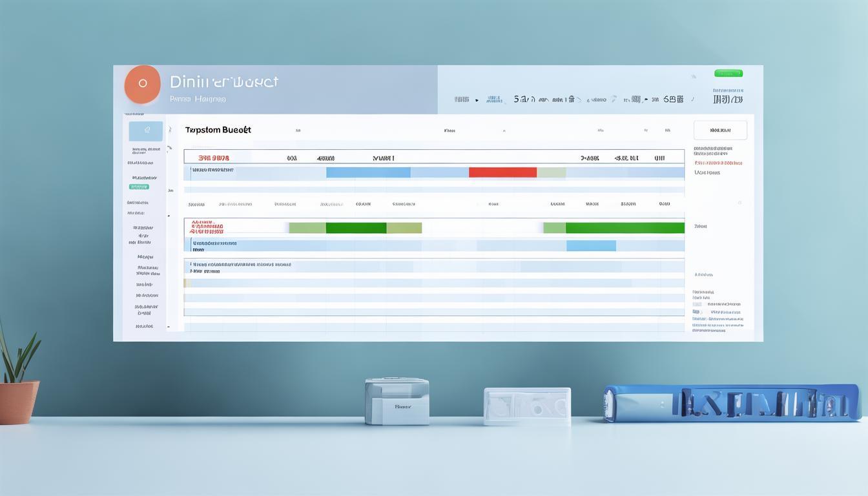Select the blue bar segment in first row
The width and height of the screenshot is (868, 496).
pyautogui.click(x=368, y=172)
